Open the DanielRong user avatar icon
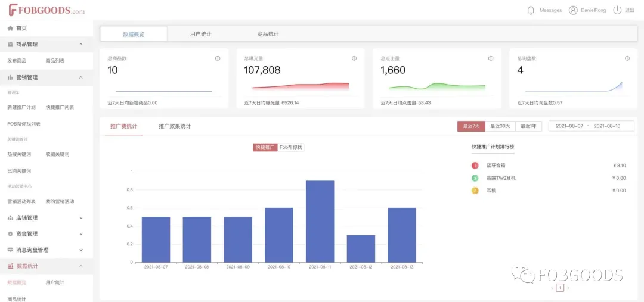644x302 pixels. point(573,10)
